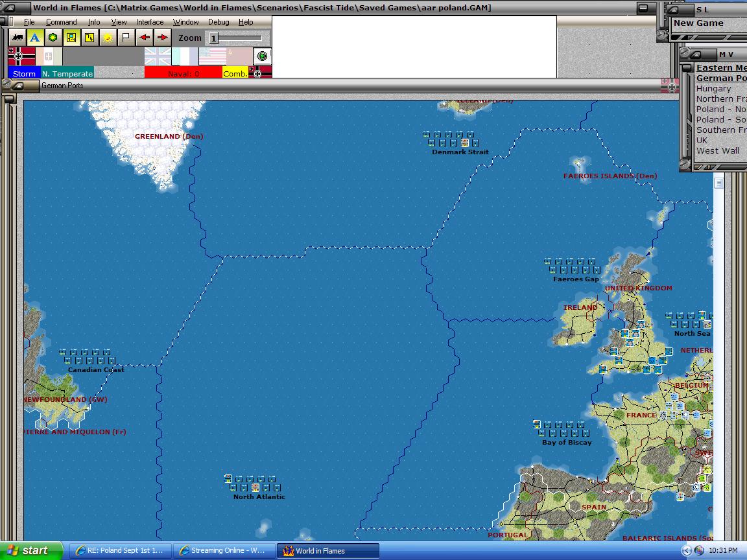Select Eastern Me... in the M V list

721,67
